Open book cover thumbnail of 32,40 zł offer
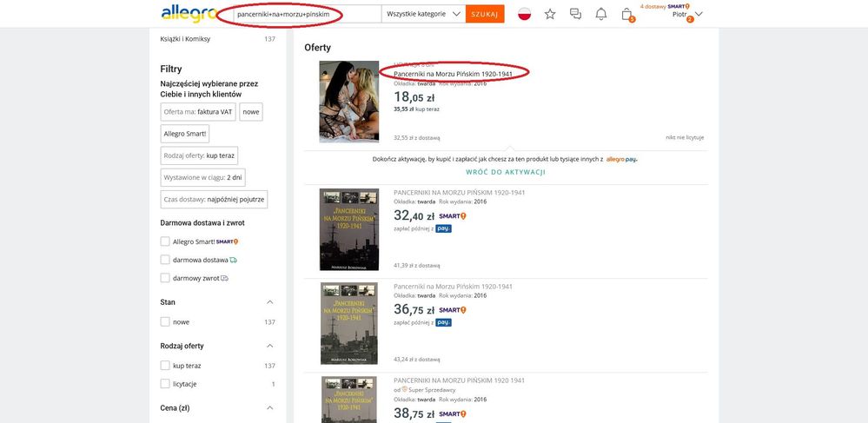This screenshot has height=423, width=868. point(349,229)
